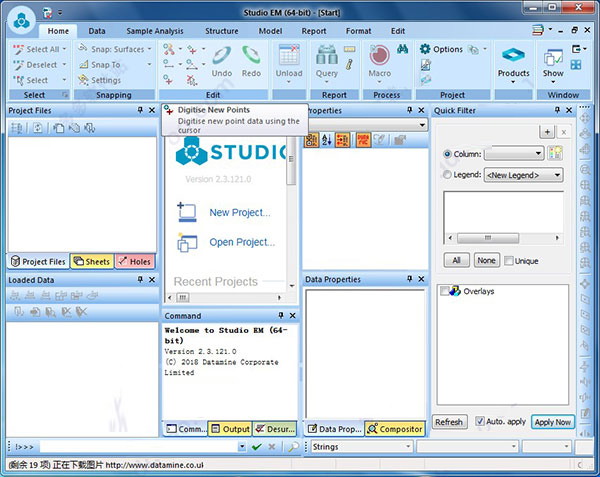
Task: Click the binoculars find icon in Process
Action: click(x=402, y=49)
